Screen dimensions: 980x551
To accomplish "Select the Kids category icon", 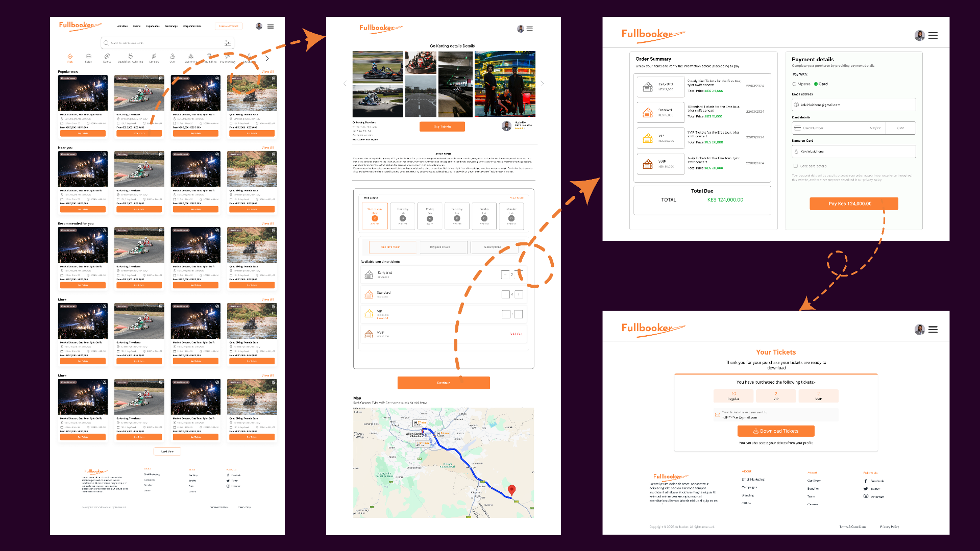I will pyautogui.click(x=70, y=57).
